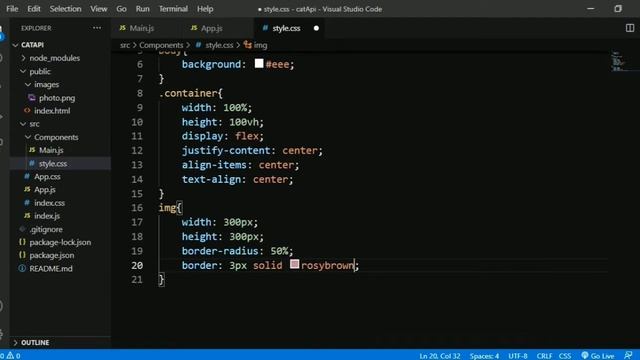Switch to the Main.js tab
640x360 pixels.
[141, 28]
